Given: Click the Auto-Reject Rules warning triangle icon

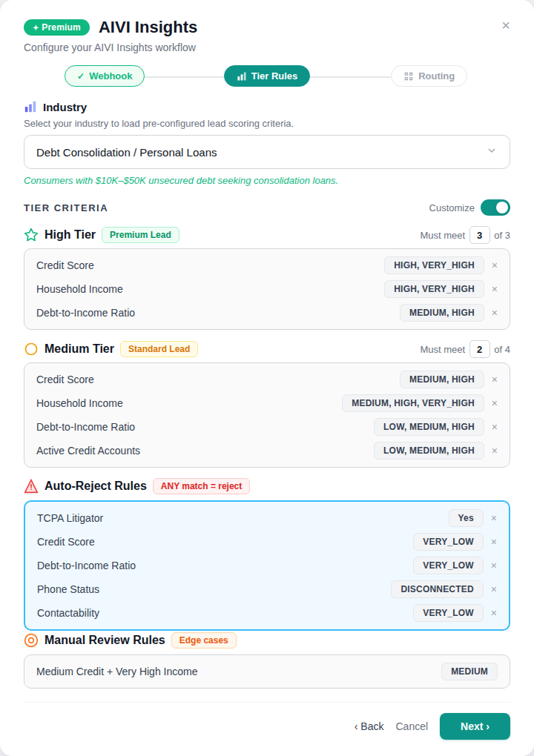Looking at the screenshot, I should click(30, 485).
